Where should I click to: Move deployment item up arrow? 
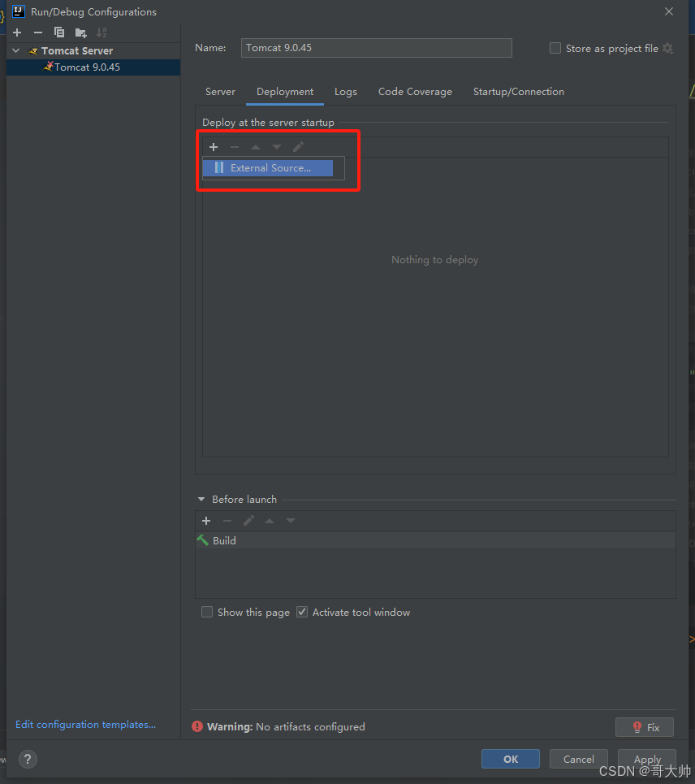point(255,147)
